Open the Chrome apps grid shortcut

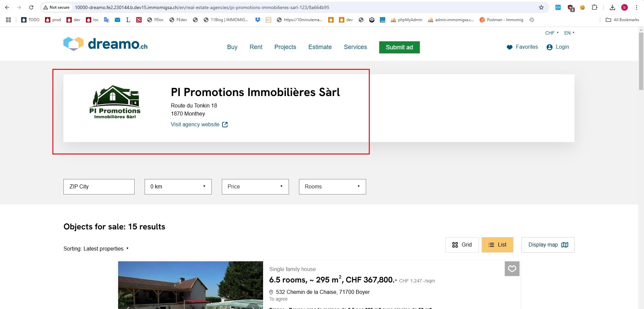click(x=8, y=20)
